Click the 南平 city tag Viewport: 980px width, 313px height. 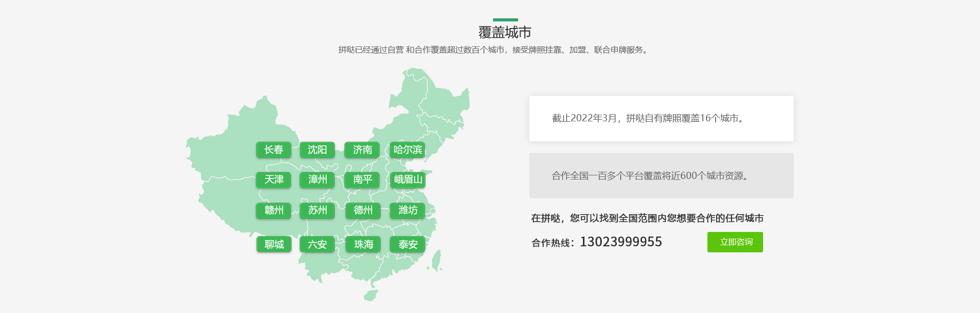click(362, 180)
